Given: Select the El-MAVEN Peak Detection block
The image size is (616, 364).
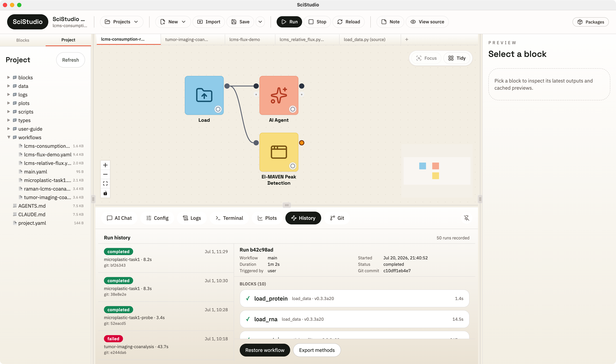Looking at the screenshot, I should [279, 152].
